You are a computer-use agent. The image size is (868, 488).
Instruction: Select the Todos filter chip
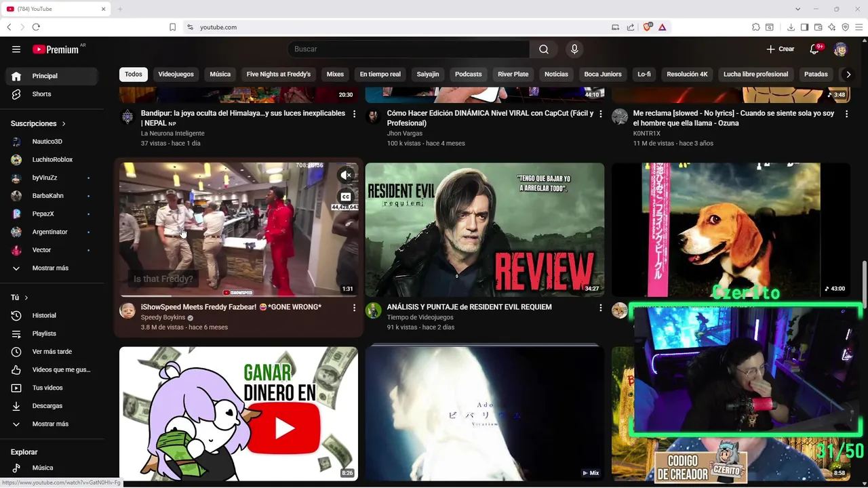tap(134, 75)
